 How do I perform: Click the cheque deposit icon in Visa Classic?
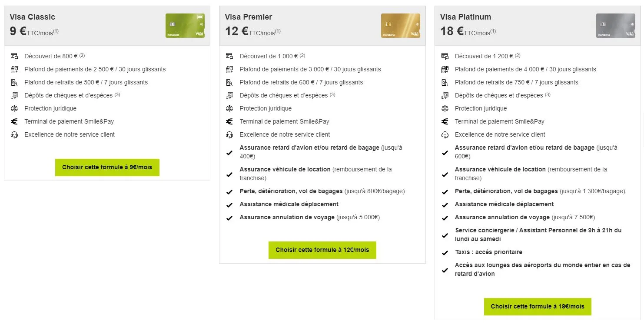(14, 95)
